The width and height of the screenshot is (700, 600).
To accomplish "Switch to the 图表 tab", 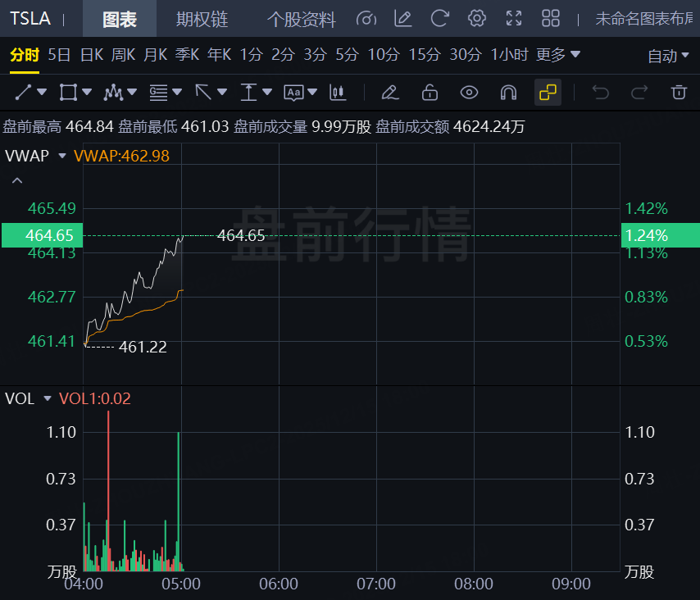I will pos(120,19).
